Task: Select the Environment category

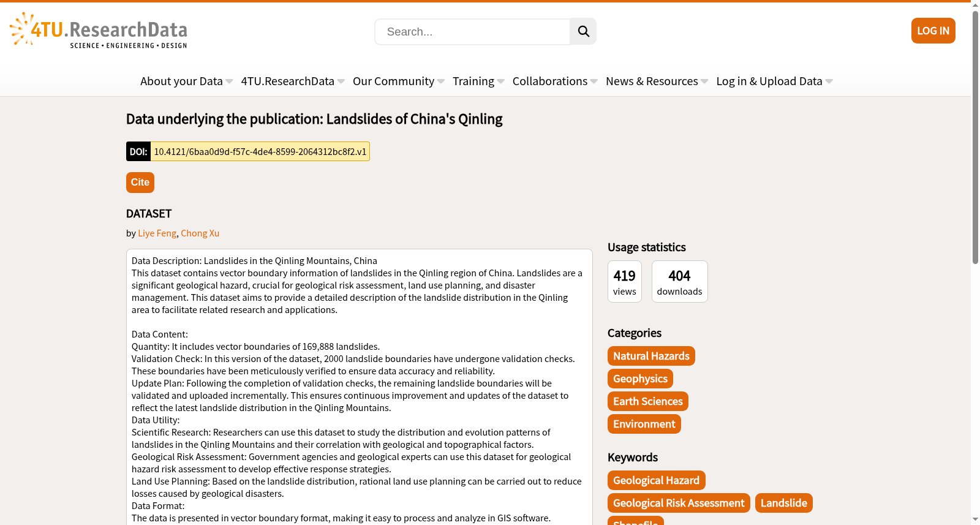Action: click(x=644, y=424)
